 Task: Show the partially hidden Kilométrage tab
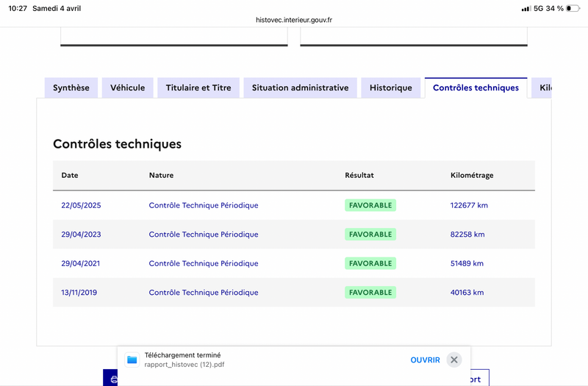(x=542, y=87)
